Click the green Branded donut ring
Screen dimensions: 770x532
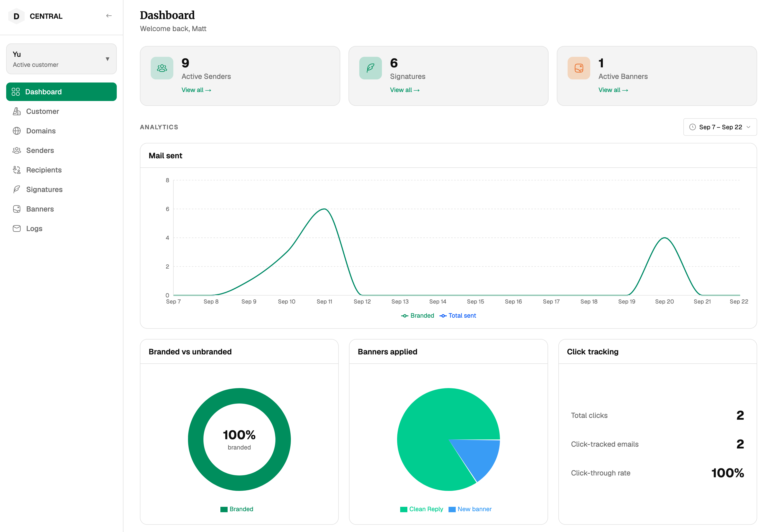[196, 440]
